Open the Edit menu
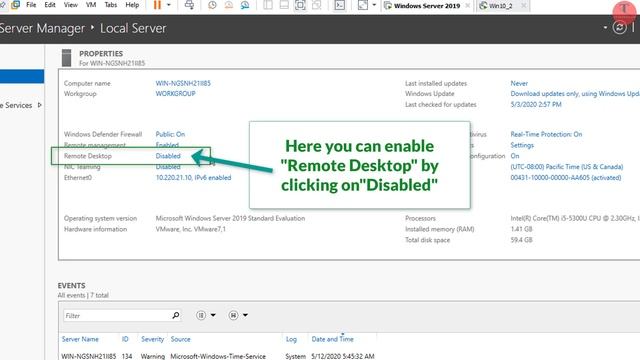 click(x=50, y=5)
